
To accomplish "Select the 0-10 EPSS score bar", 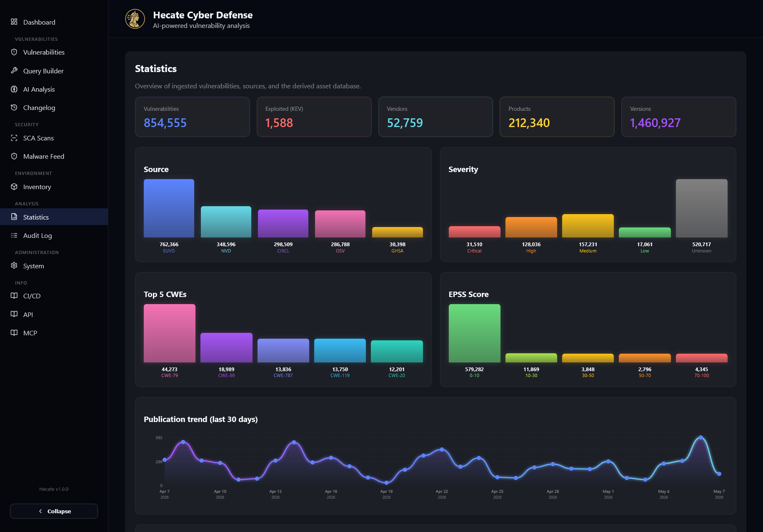I will tap(475, 333).
